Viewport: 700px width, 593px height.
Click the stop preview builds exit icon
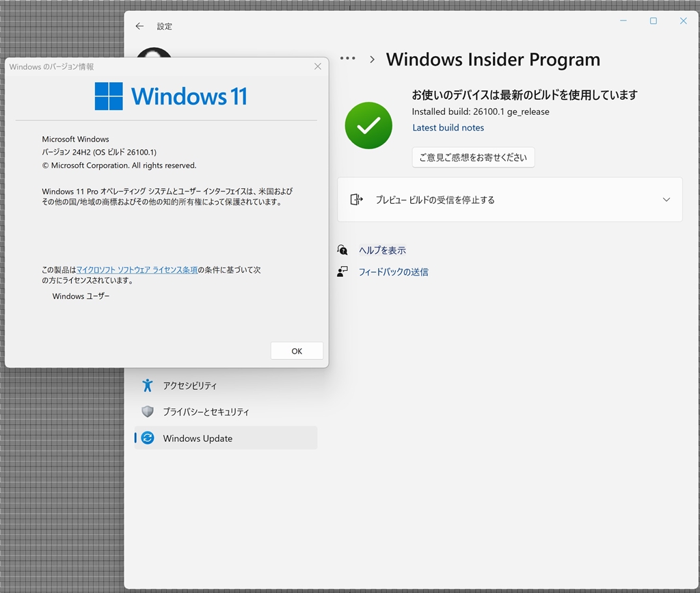click(356, 200)
